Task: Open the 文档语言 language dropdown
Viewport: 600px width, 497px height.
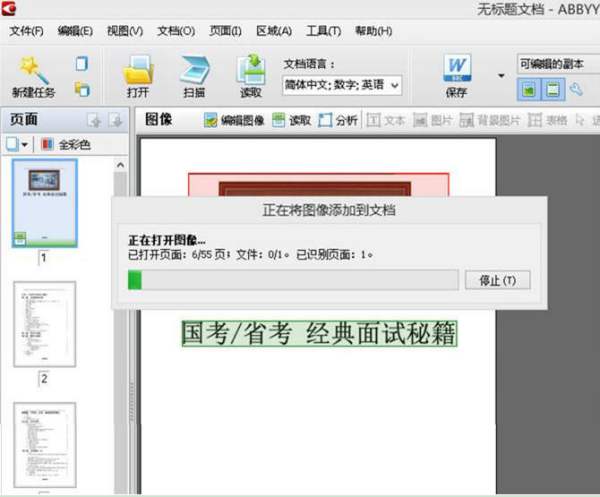Action: (x=342, y=85)
